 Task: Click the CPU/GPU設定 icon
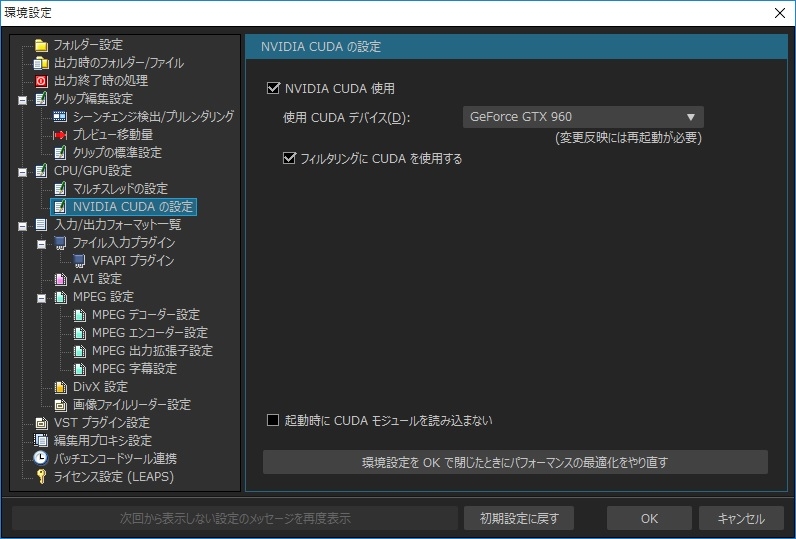coord(41,171)
